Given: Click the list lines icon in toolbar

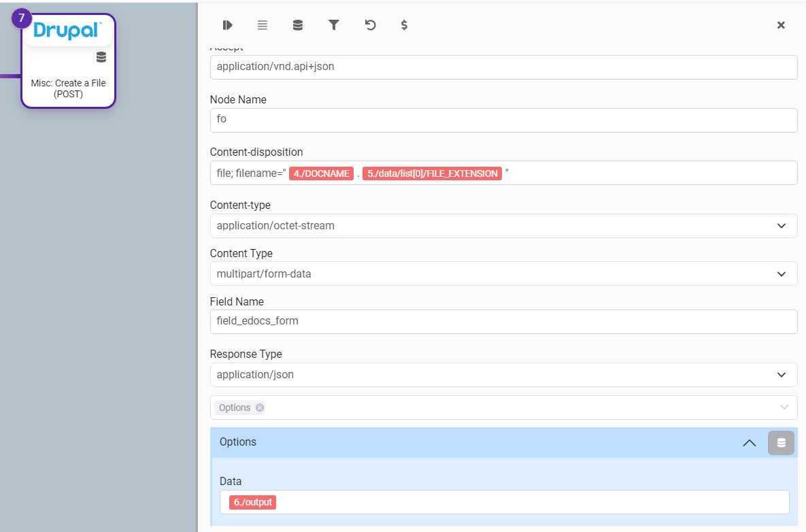Looking at the screenshot, I should (263, 25).
